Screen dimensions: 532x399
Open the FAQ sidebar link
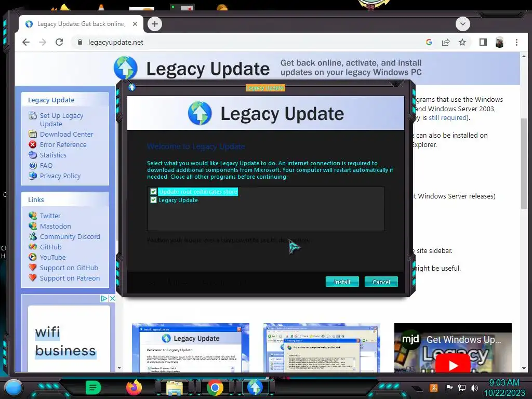click(46, 166)
